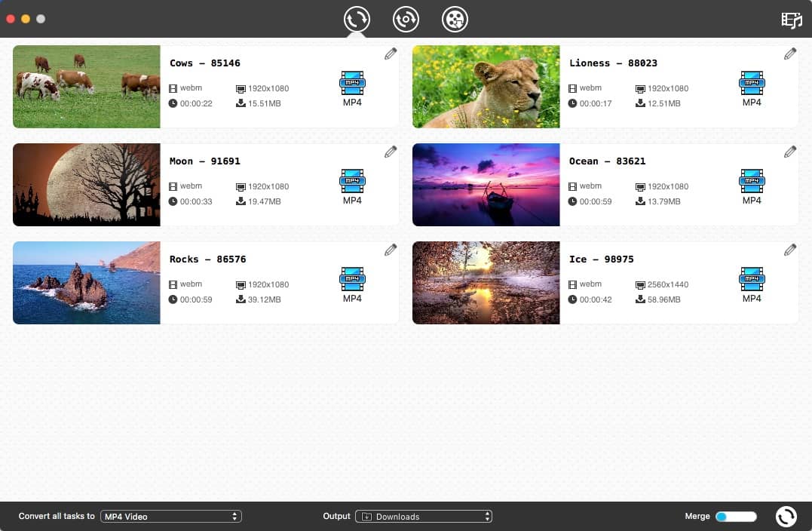The image size is (812, 531).
Task: Edit output format for Rocks – 86576
Action: tap(352, 279)
